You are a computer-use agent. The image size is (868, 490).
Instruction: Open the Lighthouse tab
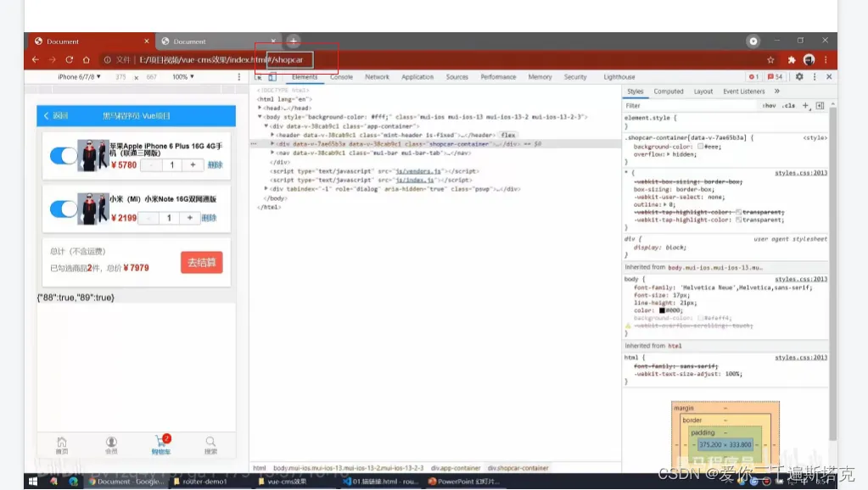[x=619, y=77]
